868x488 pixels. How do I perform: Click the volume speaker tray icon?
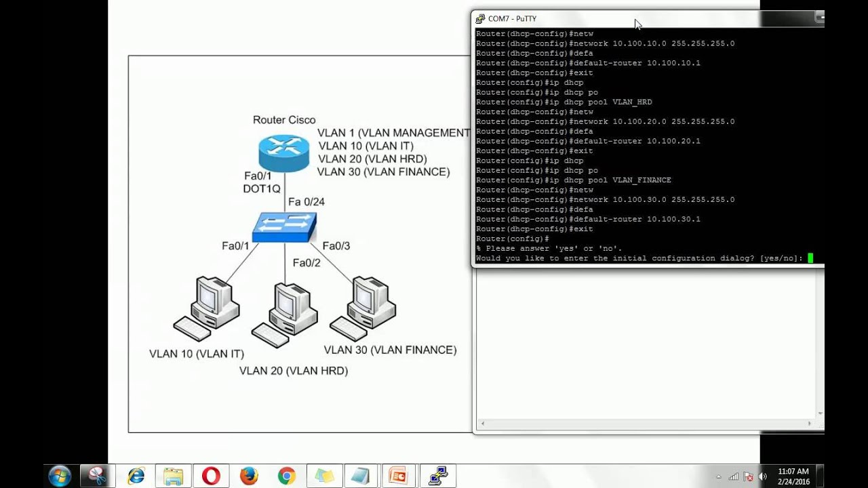click(763, 476)
